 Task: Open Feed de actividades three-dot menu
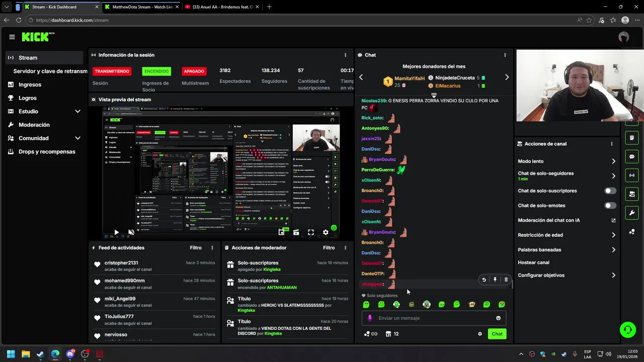tap(212, 248)
